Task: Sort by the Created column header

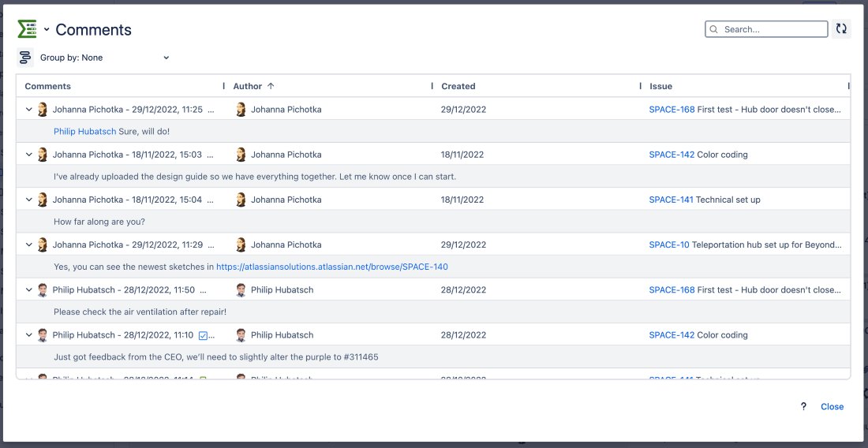Action: [x=458, y=86]
